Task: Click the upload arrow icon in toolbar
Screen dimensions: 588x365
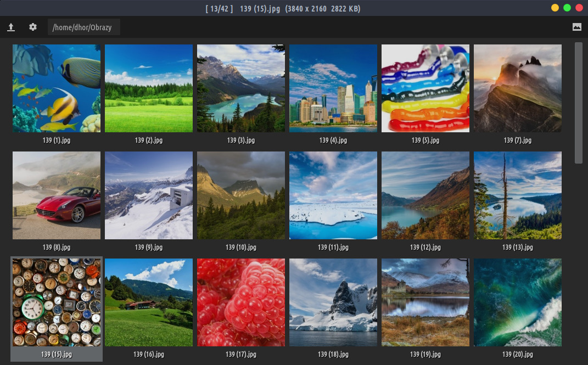Action: click(11, 27)
